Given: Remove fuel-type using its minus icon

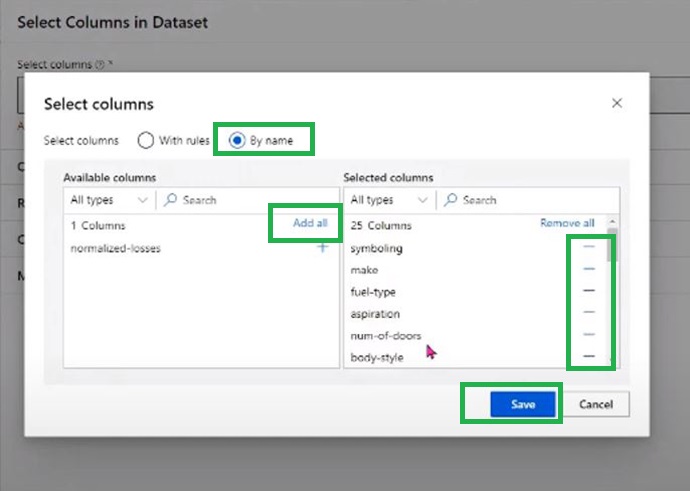Looking at the screenshot, I should 589,291.
